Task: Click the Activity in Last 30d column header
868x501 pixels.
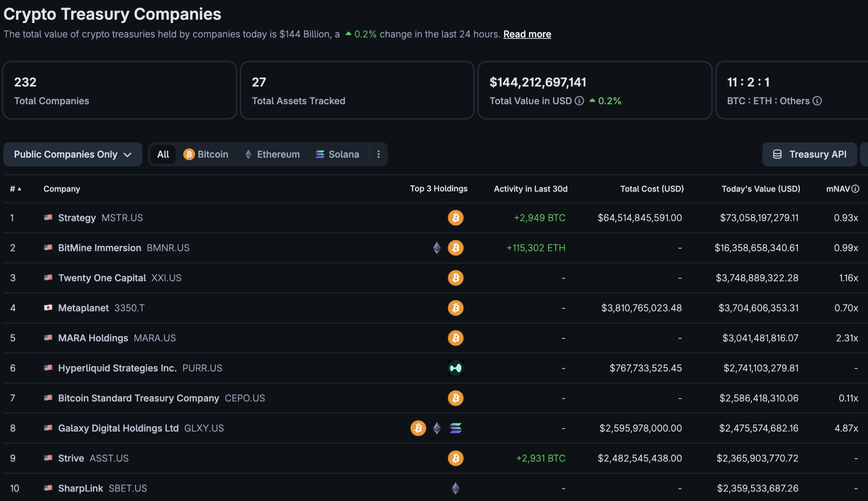Action: pyautogui.click(x=530, y=188)
